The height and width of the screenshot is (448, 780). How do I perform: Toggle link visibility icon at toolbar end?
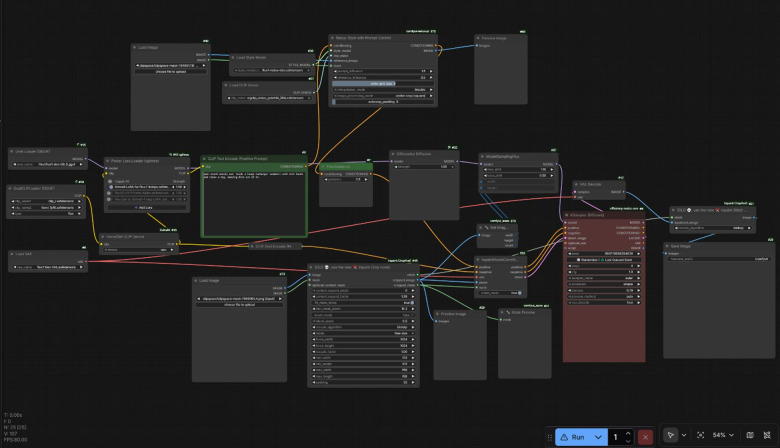pos(767,436)
